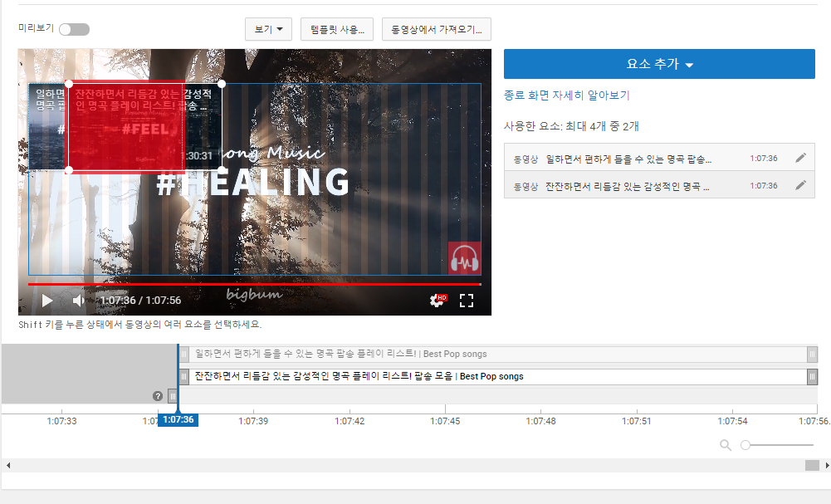The width and height of the screenshot is (831, 504).
Task: Select the red highlighted #FEEL end screen element
Action: click(125, 127)
